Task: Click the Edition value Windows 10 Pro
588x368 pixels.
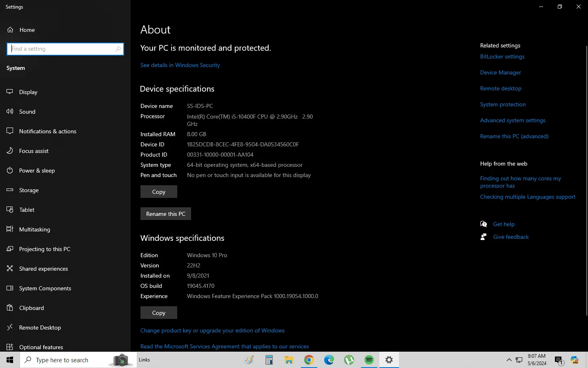Action: point(207,255)
